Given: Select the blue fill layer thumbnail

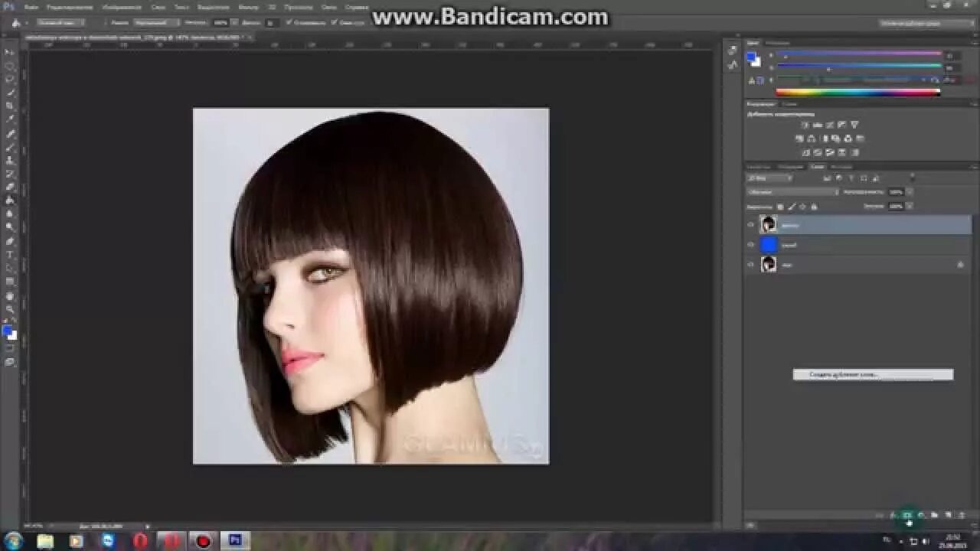Looking at the screenshot, I should (x=769, y=245).
